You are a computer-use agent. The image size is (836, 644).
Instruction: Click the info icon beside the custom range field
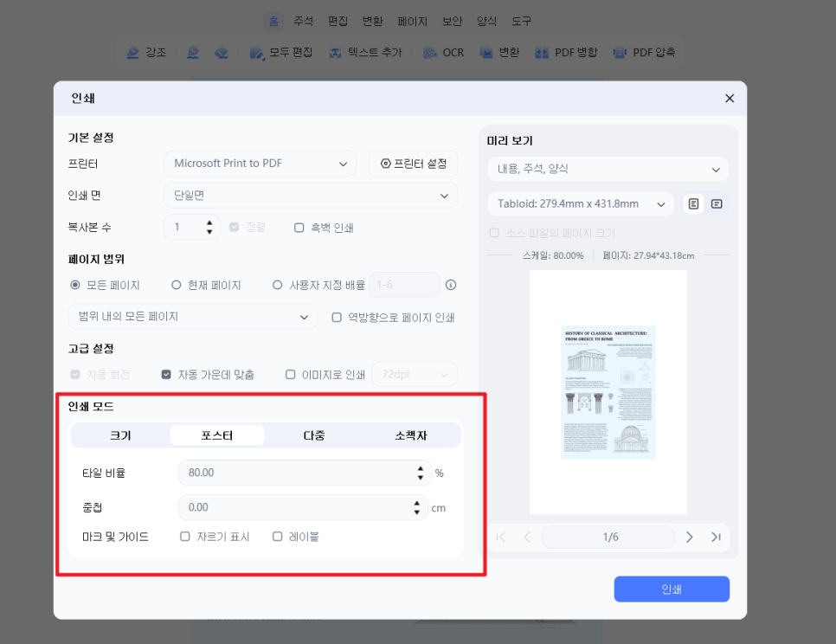(x=451, y=286)
